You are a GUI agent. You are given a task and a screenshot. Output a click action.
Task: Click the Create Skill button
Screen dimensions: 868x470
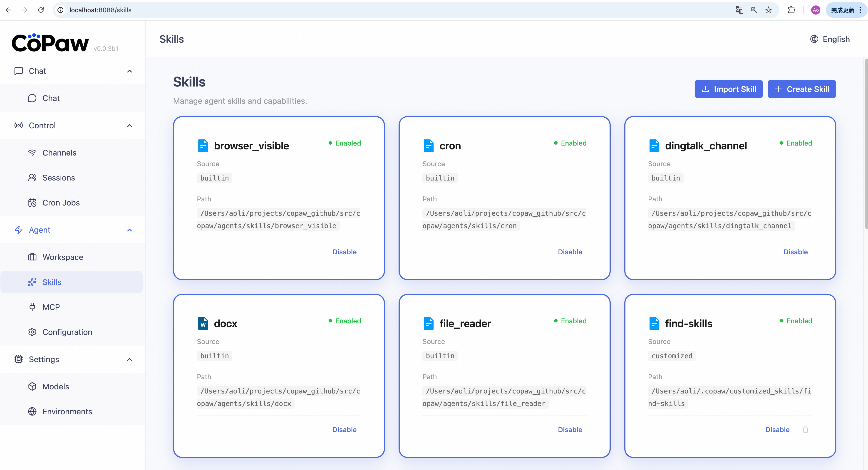pos(802,89)
